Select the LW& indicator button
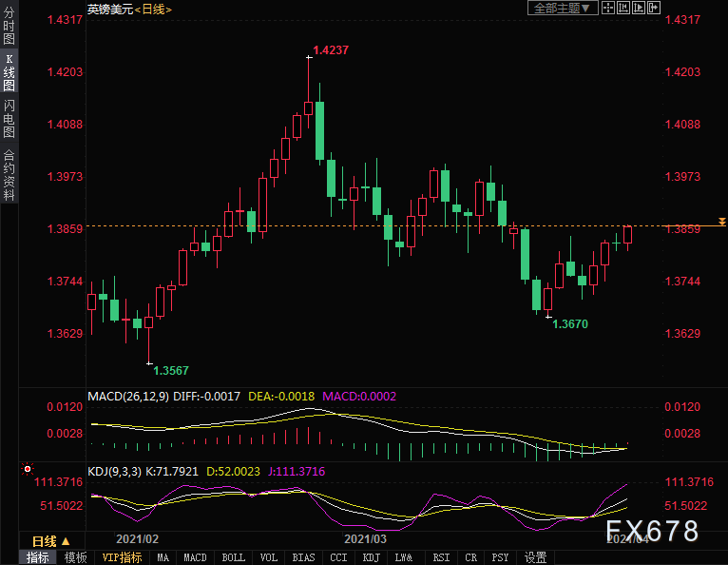The height and width of the screenshot is (565, 728). tap(404, 557)
